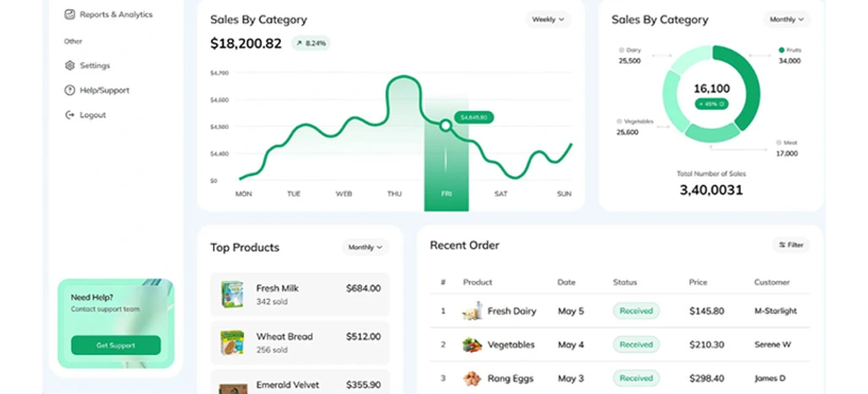
Task: Select THU on the chart axis
Action: [x=394, y=194]
